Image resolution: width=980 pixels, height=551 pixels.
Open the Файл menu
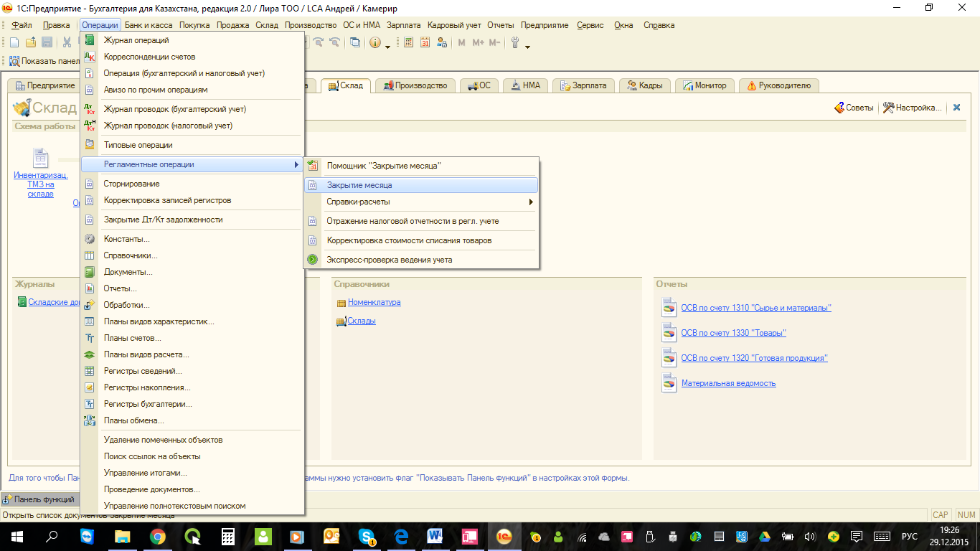coord(22,25)
